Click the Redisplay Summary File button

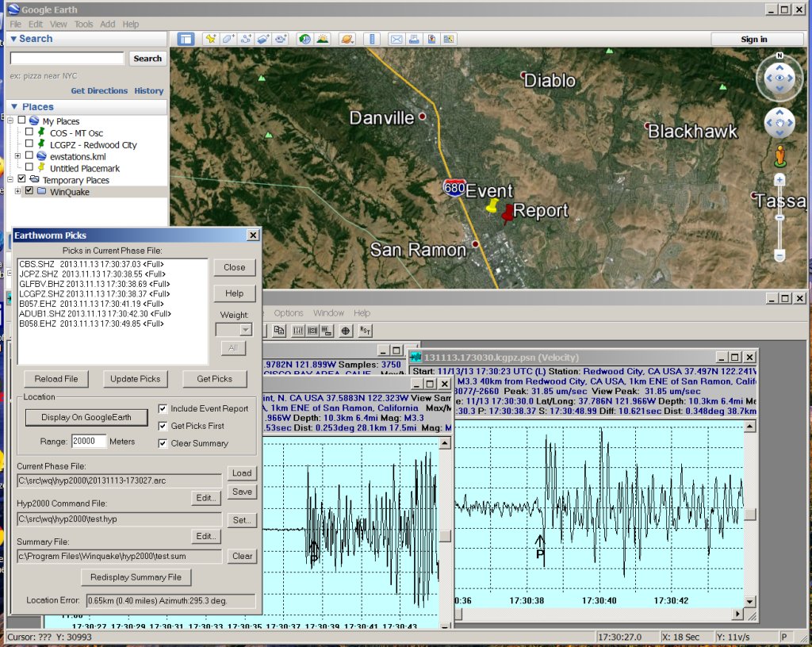(136, 577)
